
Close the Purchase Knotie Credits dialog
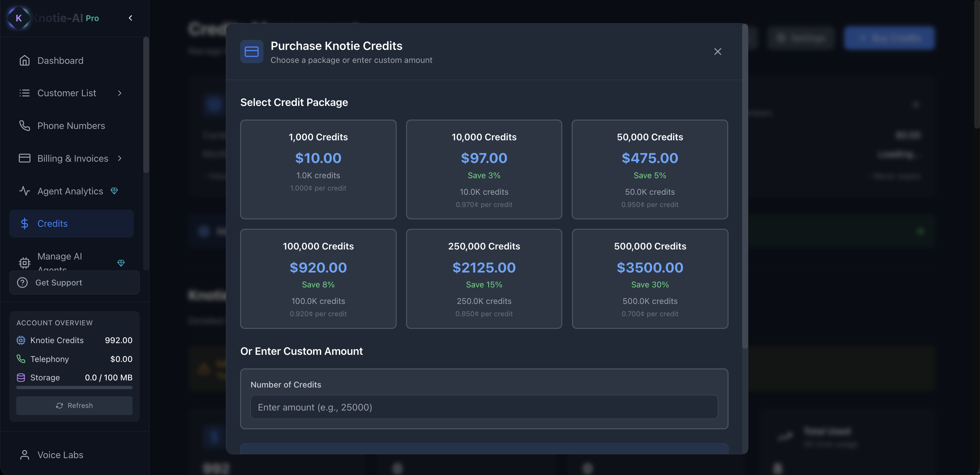[717, 52]
